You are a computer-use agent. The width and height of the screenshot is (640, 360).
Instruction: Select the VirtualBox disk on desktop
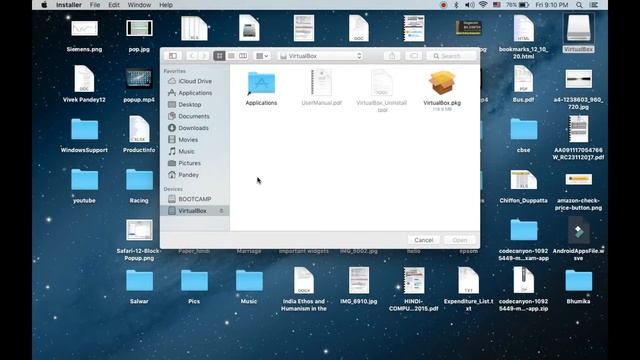pyautogui.click(x=578, y=33)
